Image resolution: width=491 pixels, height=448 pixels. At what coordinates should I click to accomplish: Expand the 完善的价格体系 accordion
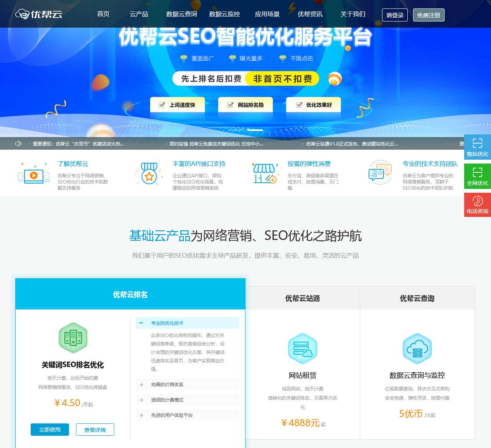[187, 385]
